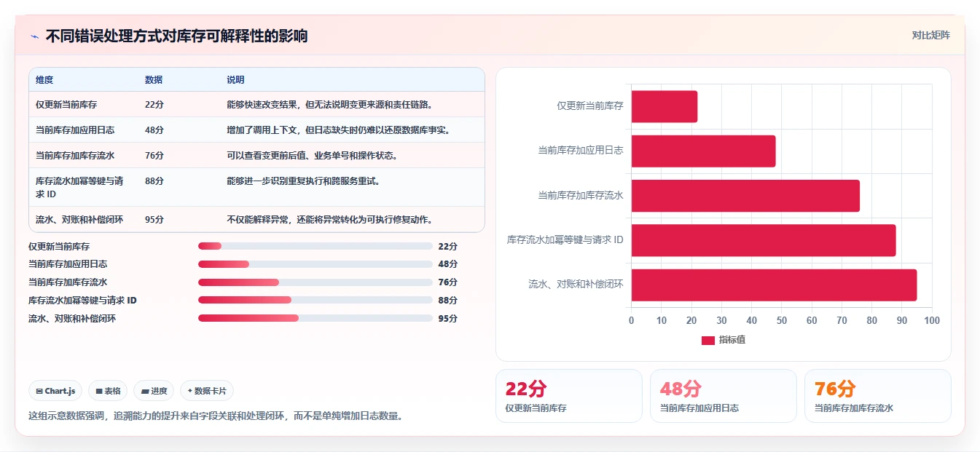
Task: Click the 当前库存加库存流水 progress bar
Action: [x=315, y=282]
